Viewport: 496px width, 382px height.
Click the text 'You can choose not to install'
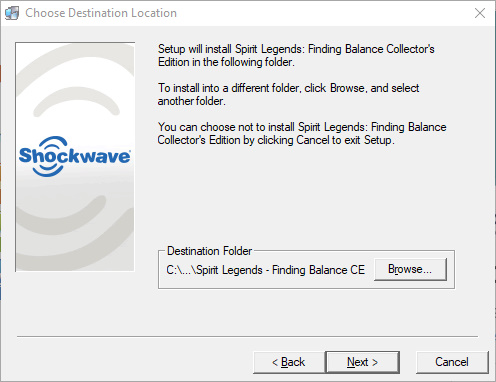226,127
